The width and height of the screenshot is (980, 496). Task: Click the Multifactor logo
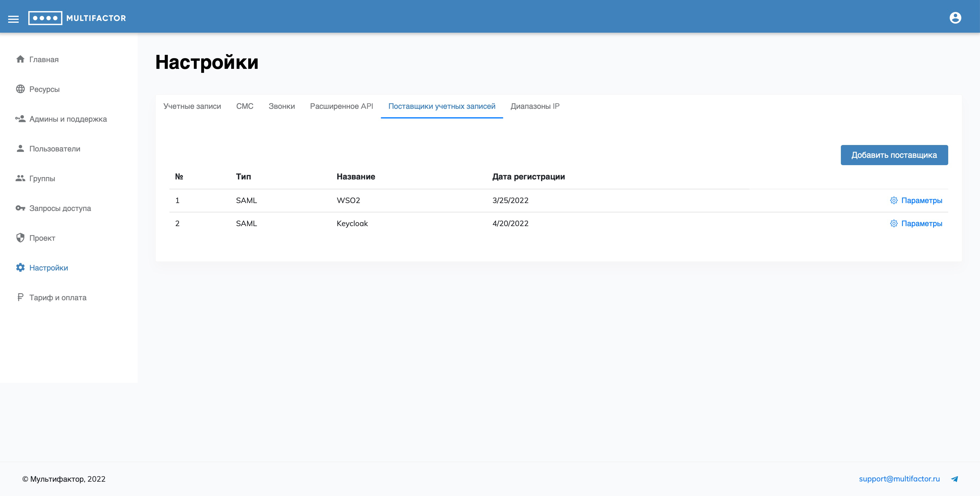[x=77, y=18]
